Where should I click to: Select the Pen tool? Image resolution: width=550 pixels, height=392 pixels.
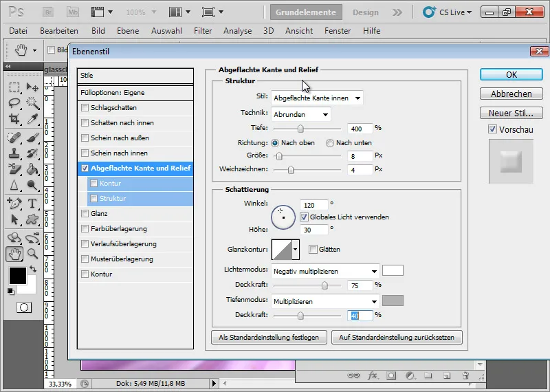[14, 203]
